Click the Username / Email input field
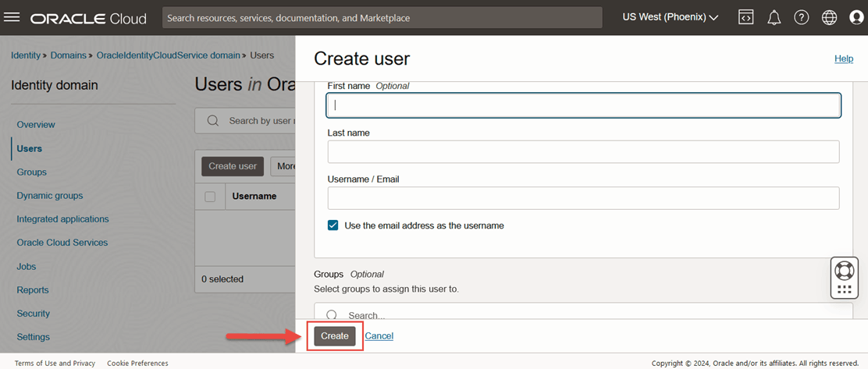The height and width of the screenshot is (369, 868). tap(583, 198)
